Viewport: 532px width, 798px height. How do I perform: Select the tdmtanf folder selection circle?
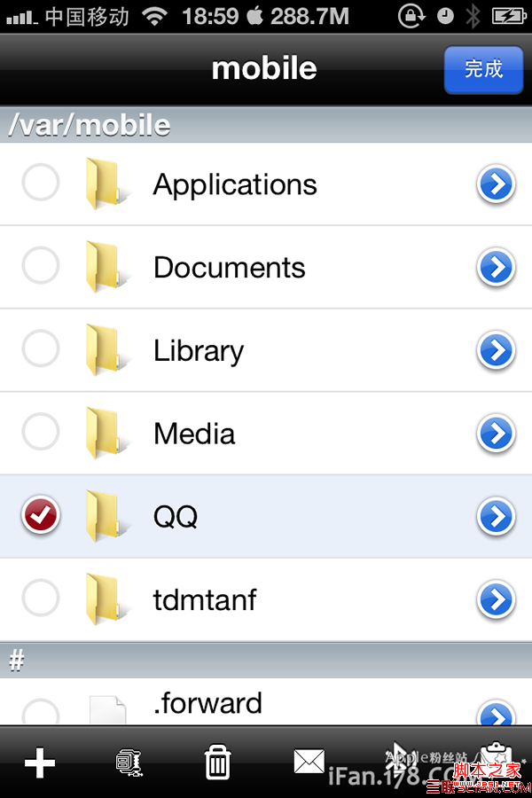(41, 598)
